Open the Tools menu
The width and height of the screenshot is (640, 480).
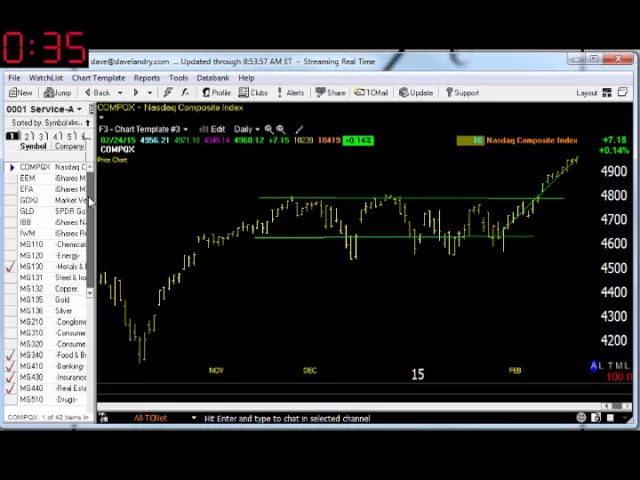coord(178,78)
